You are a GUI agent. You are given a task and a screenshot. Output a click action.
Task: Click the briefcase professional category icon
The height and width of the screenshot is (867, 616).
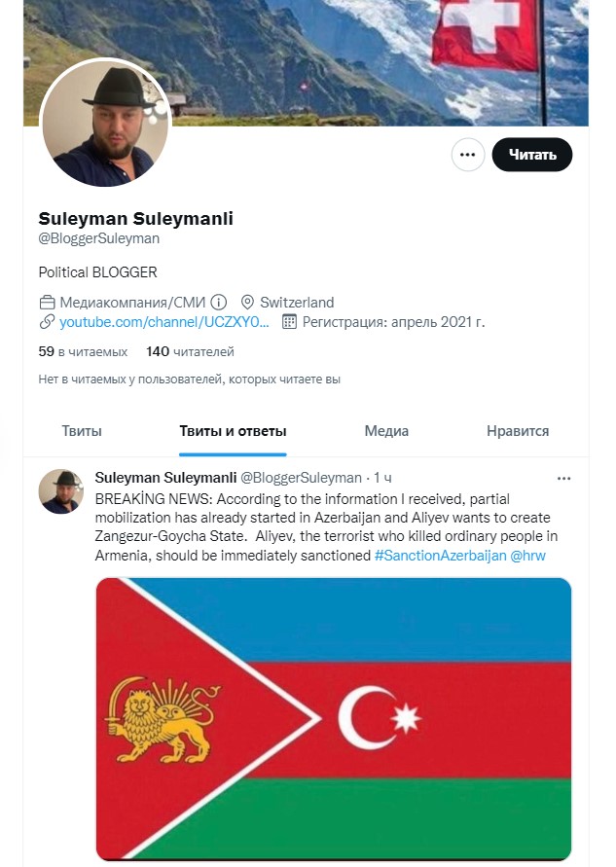click(x=47, y=303)
